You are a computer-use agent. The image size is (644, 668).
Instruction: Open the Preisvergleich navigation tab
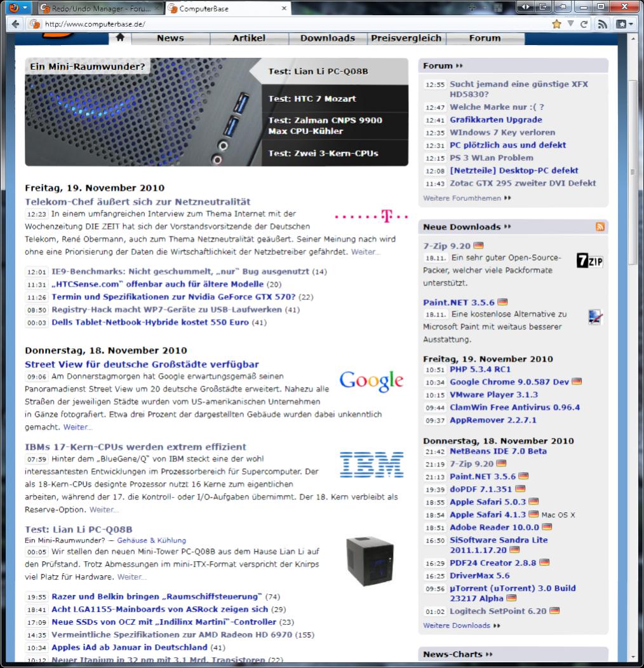tap(406, 38)
